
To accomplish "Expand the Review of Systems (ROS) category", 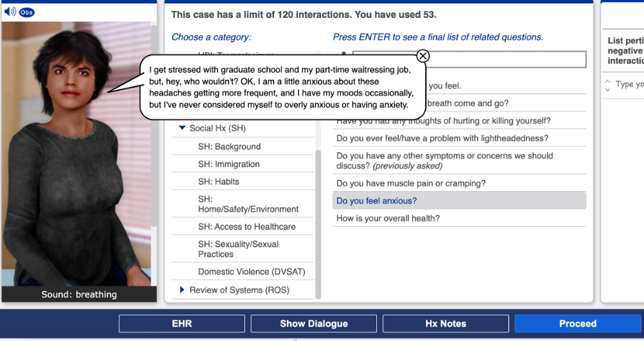I will (182, 290).
